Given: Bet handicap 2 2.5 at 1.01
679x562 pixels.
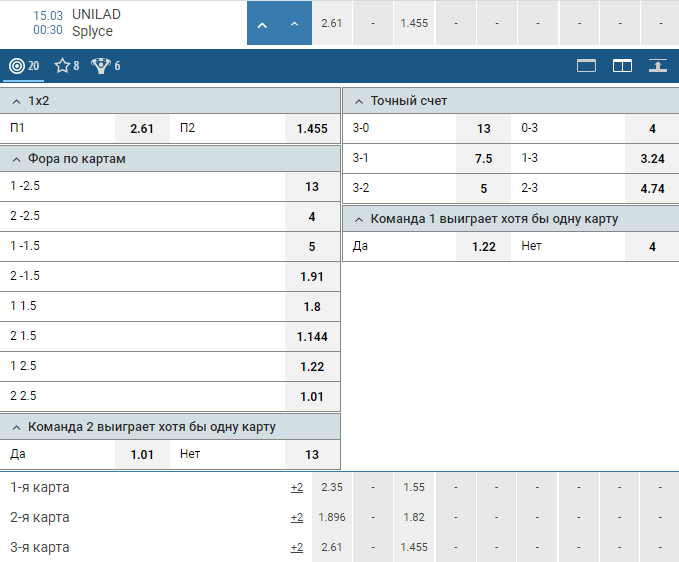Looking at the screenshot, I should (x=312, y=396).
